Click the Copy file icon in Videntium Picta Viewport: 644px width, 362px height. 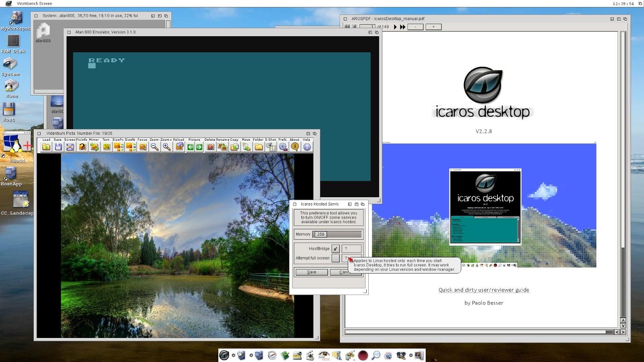(x=234, y=147)
